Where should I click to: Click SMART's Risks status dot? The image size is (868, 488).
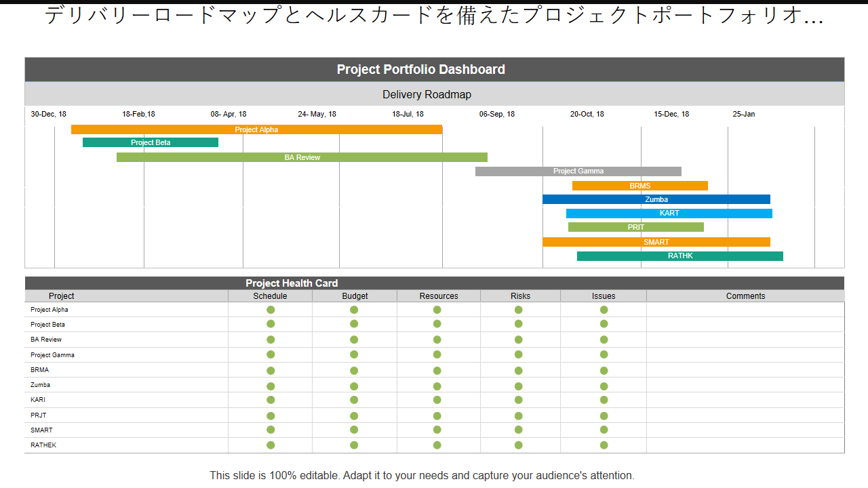tap(519, 430)
